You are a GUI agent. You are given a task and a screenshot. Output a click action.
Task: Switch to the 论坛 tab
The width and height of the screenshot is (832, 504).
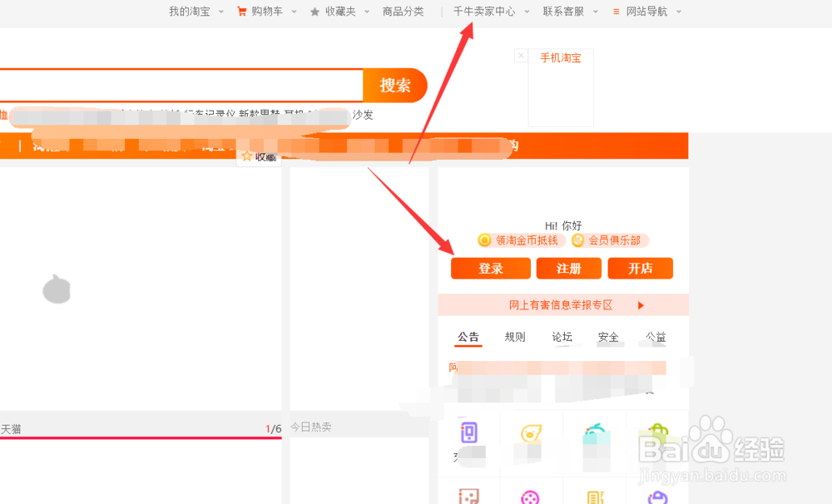[562, 337]
